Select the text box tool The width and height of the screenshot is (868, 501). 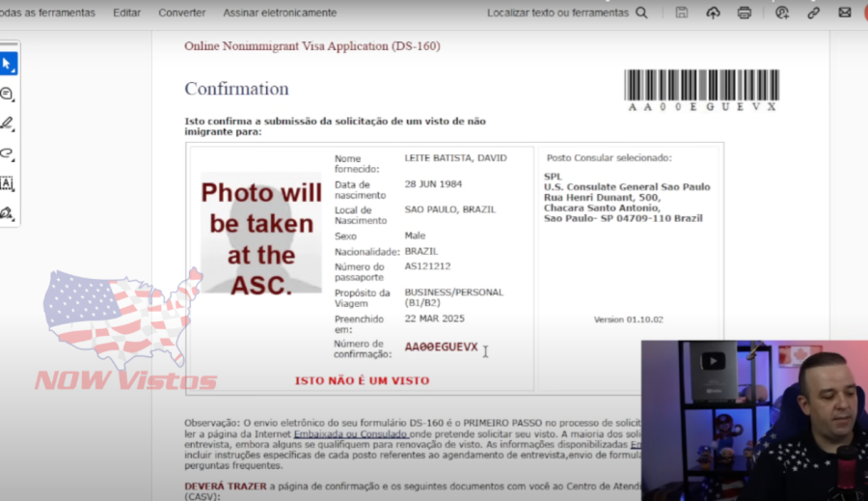(7, 183)
